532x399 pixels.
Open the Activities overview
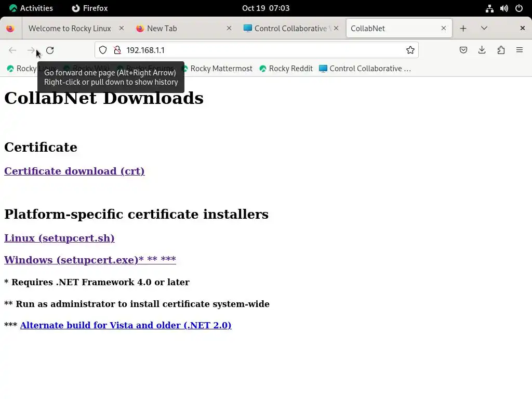click(x=31, y=8)
